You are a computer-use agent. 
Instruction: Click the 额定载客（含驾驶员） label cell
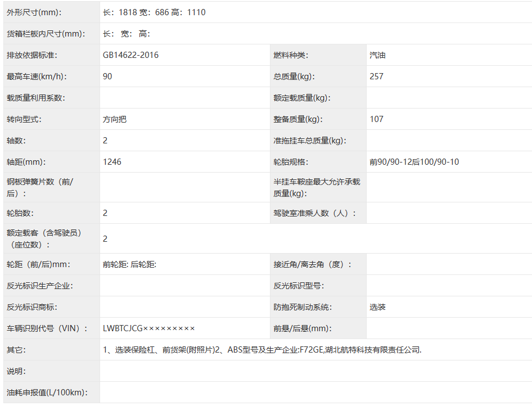pyautogui.click(x=44, y=238)
